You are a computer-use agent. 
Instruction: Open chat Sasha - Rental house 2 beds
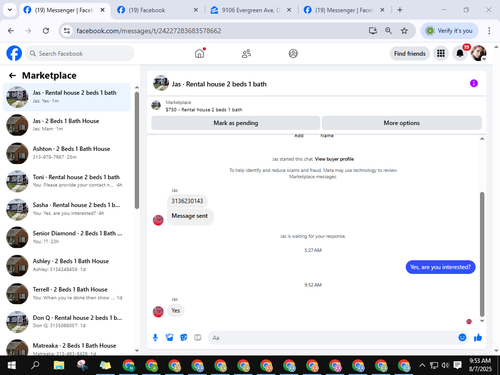67,209
